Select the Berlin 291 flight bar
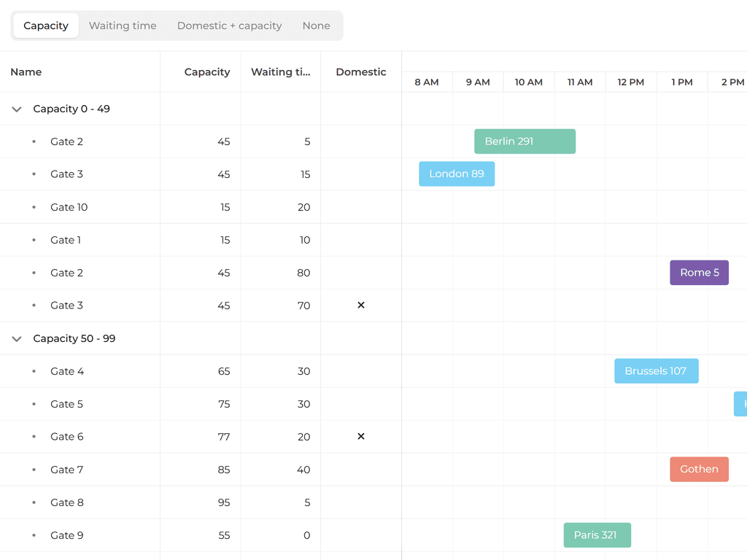This screenshot has width=747, height=560. pyautogui.click(x=525, y=141)
